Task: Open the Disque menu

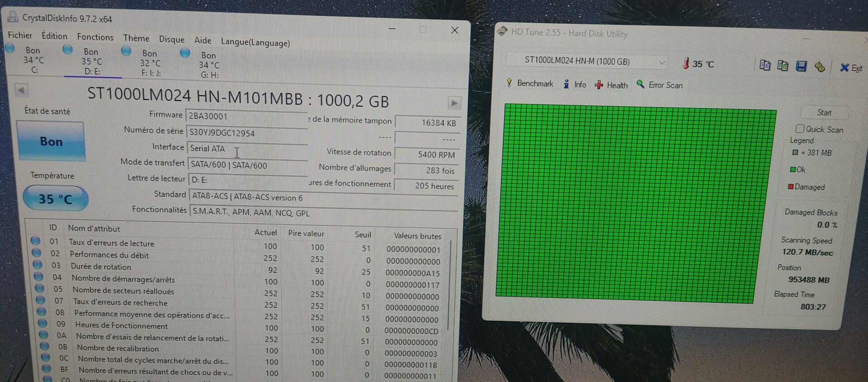Action: point(172,39)
